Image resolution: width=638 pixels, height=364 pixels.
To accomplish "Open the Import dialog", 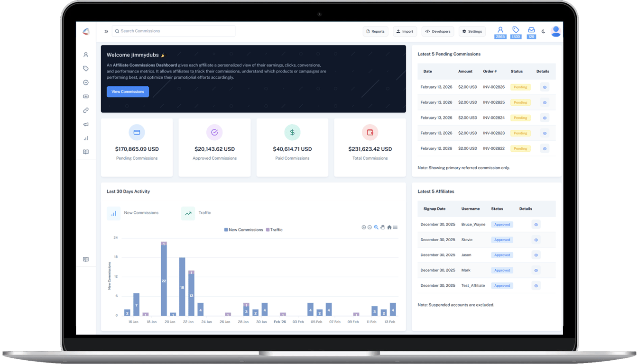I will [405, 31].
